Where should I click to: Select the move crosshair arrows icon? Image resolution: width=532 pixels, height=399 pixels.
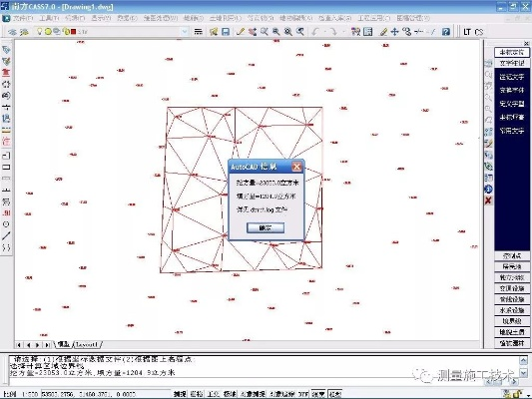[394, 32]
